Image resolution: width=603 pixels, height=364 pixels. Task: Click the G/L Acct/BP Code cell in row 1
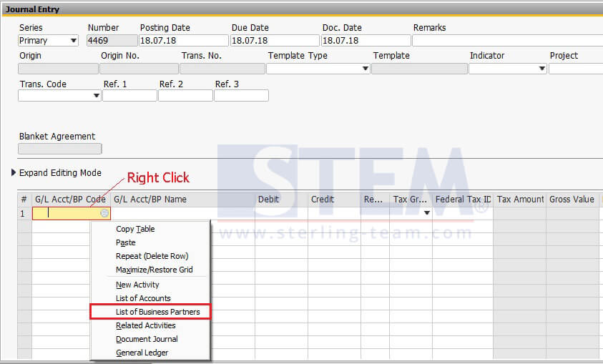[71, 213]
